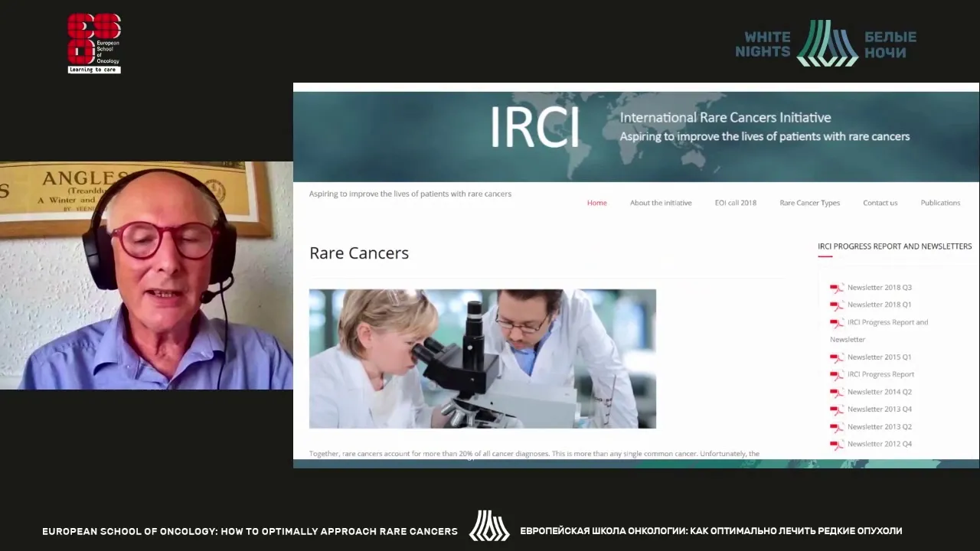Click PDF icon beside IRCI Progress Report and
The image size is (980, 551).
click(837, 323)
